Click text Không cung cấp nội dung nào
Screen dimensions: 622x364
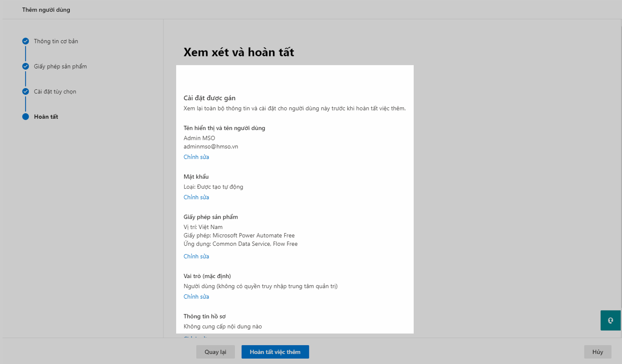coord(223,326)
